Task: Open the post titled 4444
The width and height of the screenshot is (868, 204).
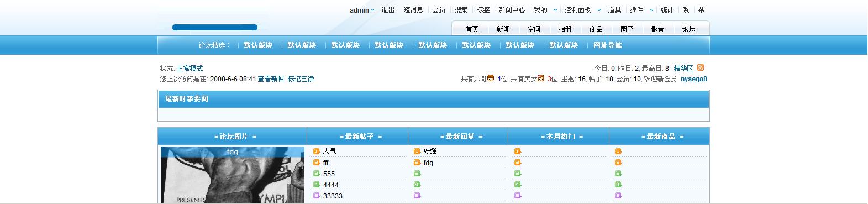Action: (x=331, y=185)
